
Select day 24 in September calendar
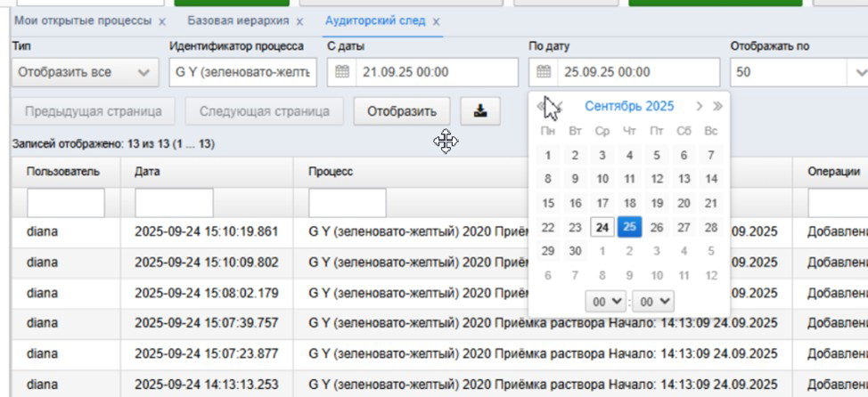pos(602,227)
